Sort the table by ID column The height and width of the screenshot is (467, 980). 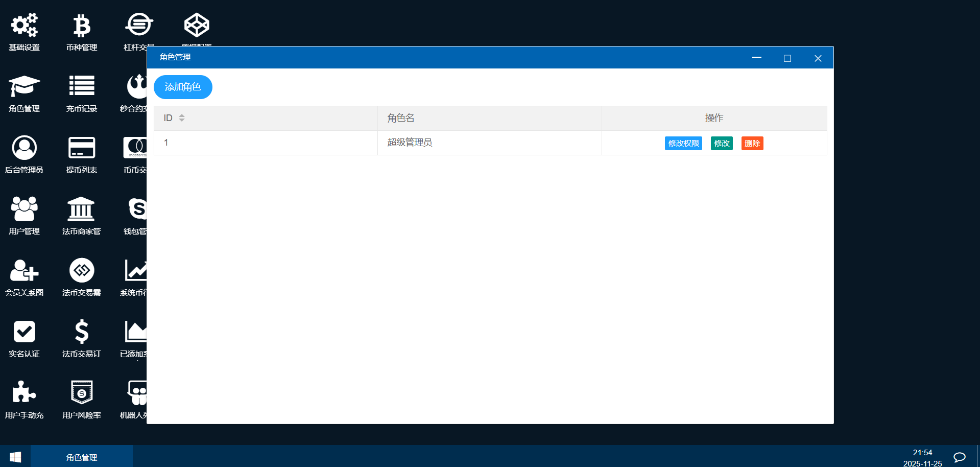181,118
